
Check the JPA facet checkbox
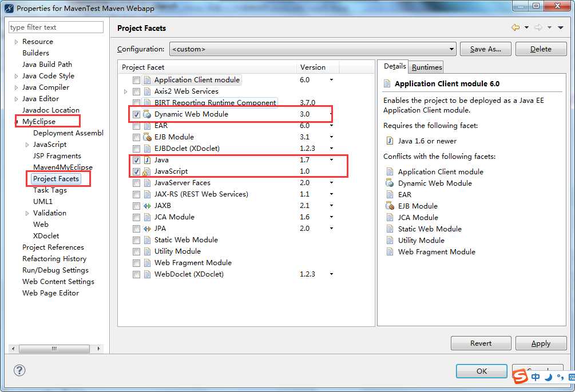[136, 229]
